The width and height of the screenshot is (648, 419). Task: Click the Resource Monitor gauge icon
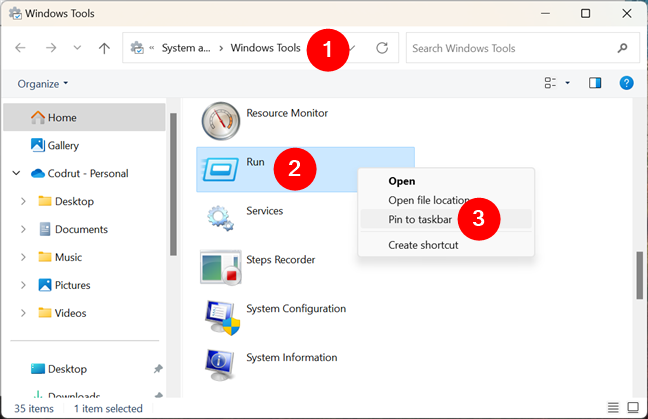coord(221,121)
